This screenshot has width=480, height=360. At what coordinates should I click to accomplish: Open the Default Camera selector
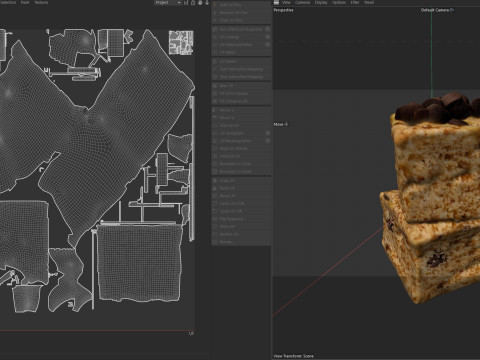pyautogui.click(x=437, y=10)
